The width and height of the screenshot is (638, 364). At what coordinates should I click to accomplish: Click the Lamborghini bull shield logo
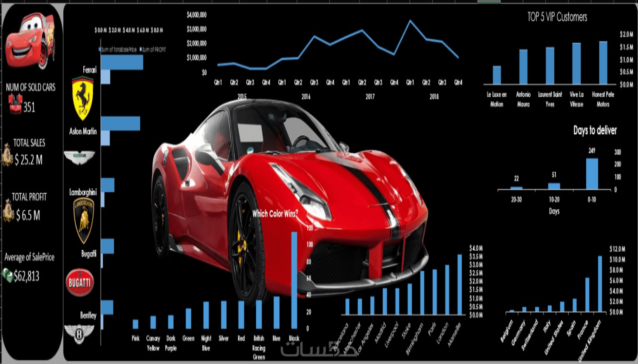click(83, 221)
